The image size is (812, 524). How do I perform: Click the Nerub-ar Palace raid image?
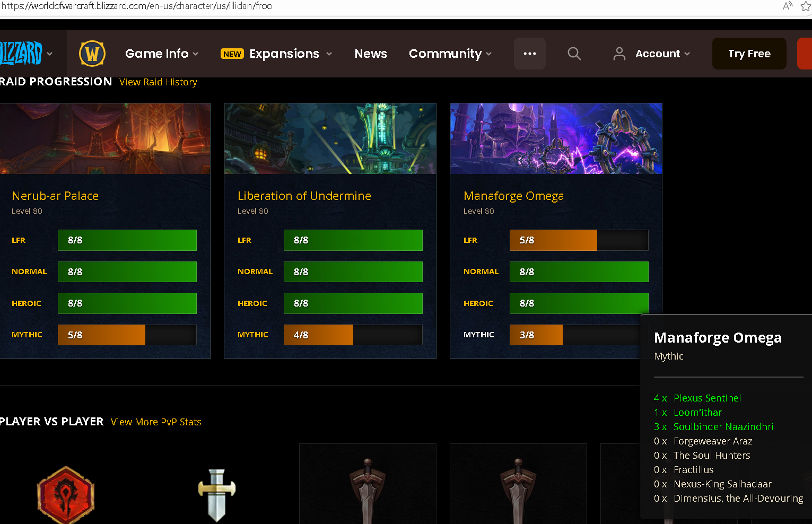105,138
